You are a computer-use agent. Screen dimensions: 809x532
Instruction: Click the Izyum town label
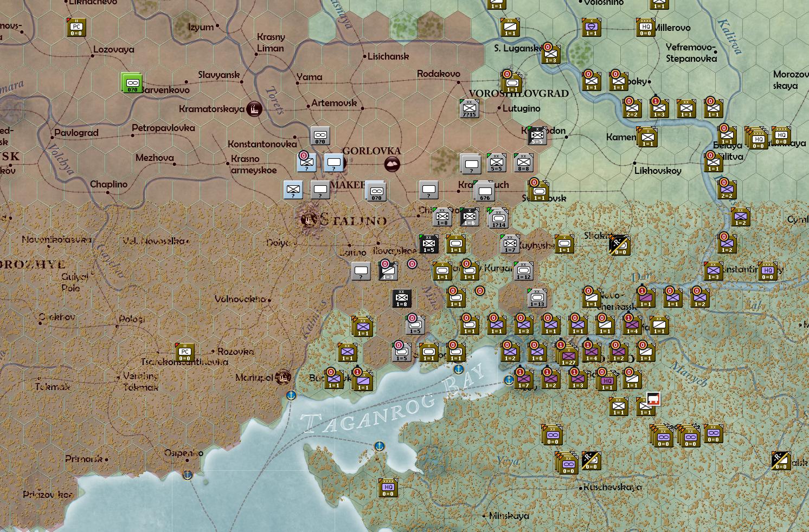click(201, 27)
